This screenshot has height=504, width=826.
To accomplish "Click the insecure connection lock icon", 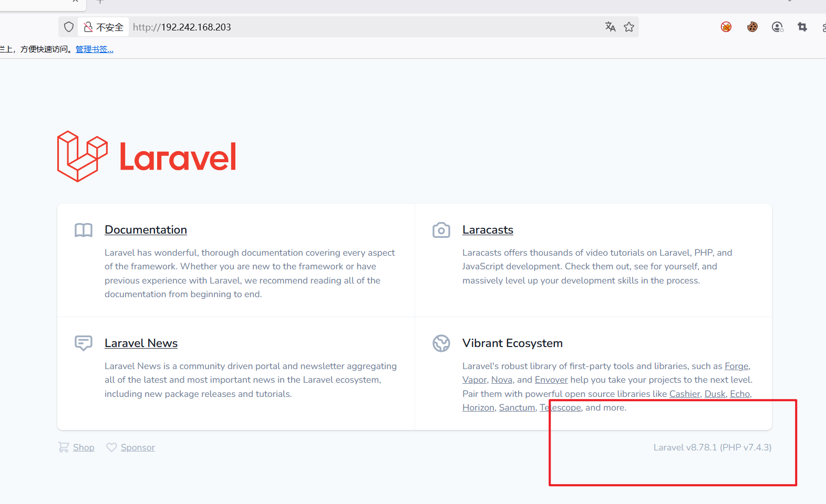I will coord(88,27).
